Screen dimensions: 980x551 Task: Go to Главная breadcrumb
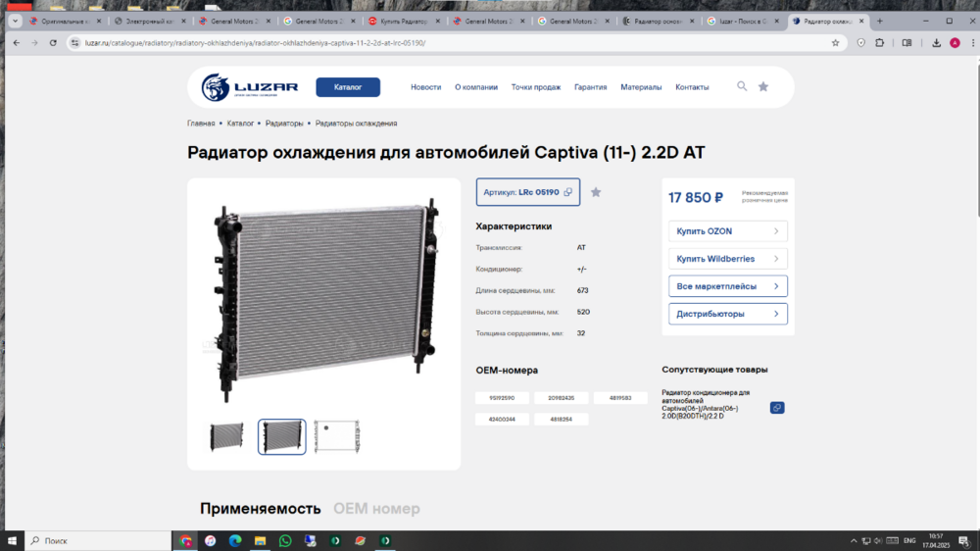tap(201, 124)
